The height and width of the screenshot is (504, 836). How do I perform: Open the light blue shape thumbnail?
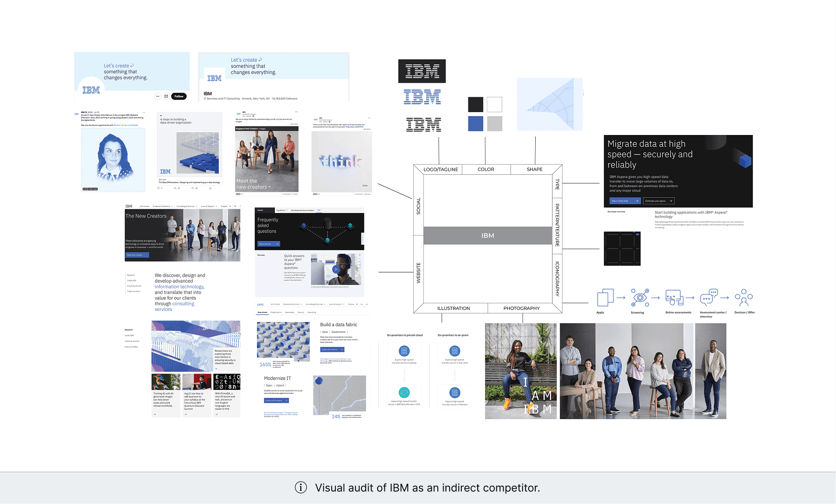point(550,104)
